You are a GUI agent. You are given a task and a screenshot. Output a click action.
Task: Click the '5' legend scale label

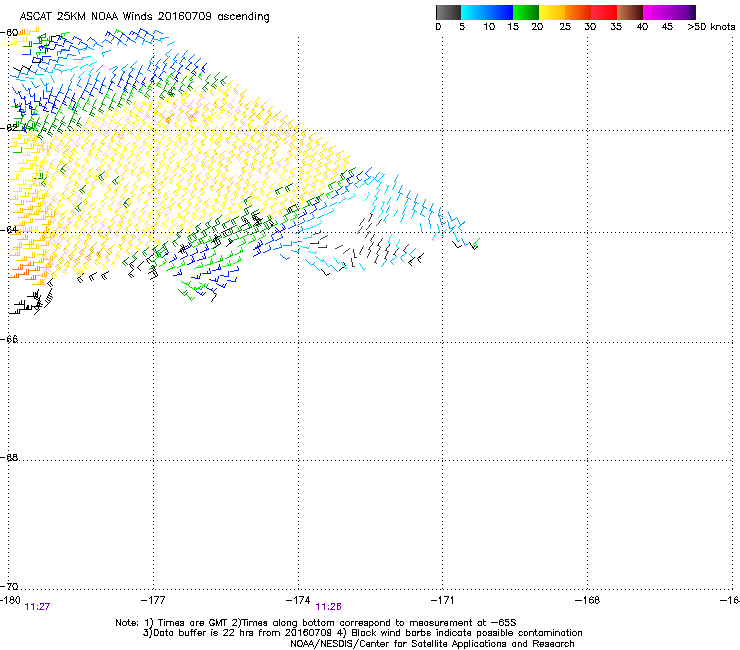pyautogui.click(x=462, y=27)
